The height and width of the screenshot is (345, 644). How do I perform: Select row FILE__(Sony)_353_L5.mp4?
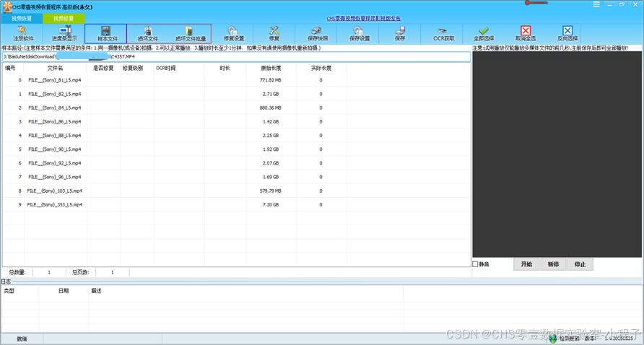[236, 204]
